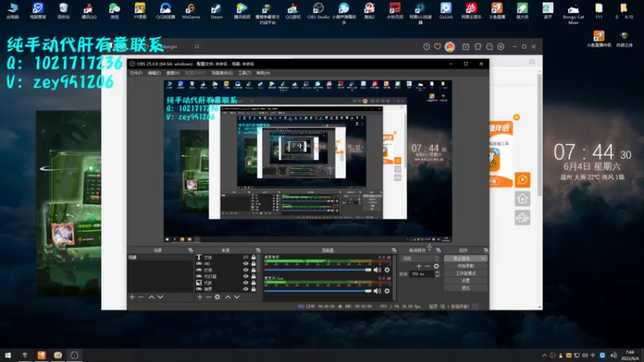
Task: Click the 设置 button in Controls
Action: pos(465,281)
